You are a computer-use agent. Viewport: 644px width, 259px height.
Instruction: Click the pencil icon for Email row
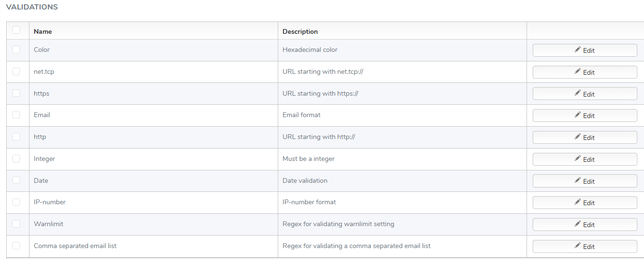[x=577, y=115]
